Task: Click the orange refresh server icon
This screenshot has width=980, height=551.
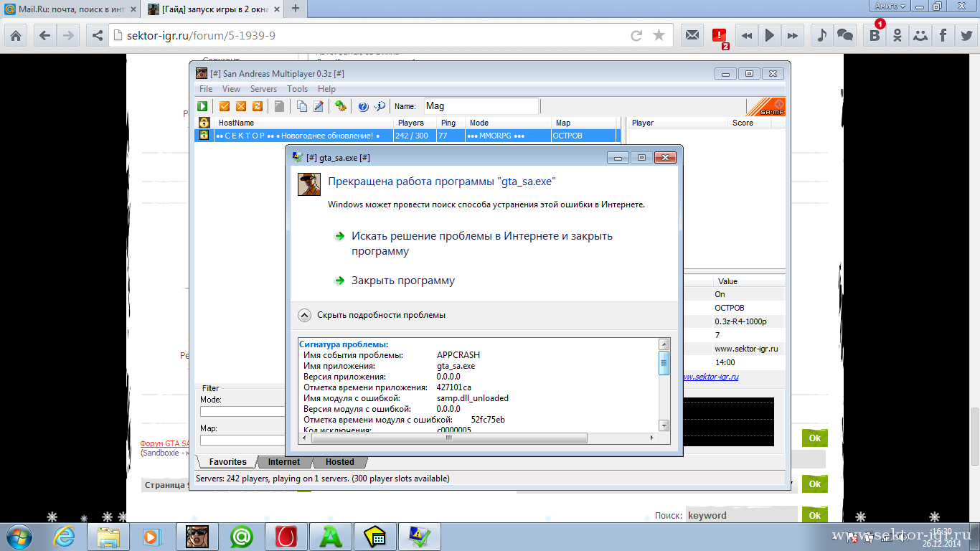Action: coord(258,106)
